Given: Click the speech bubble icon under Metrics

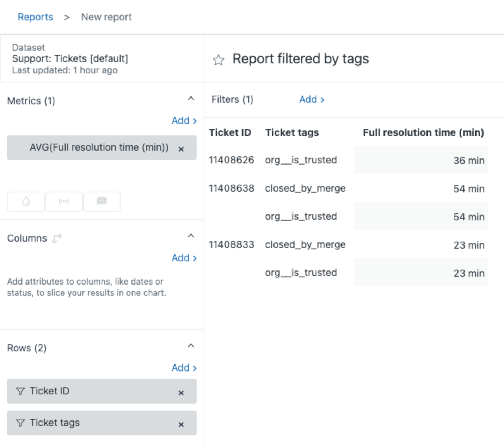Looking at the screenshot, I should tap(102, 201).
